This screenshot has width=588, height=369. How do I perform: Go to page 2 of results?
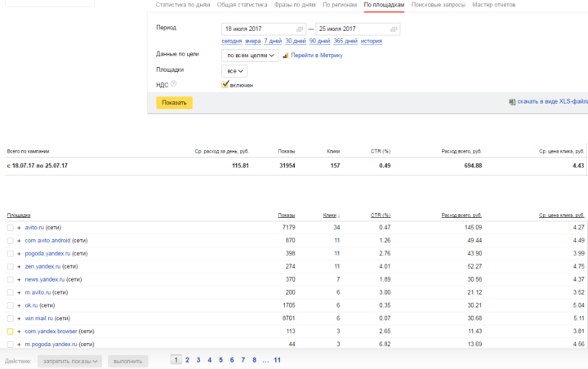click(x=187, y=360)
